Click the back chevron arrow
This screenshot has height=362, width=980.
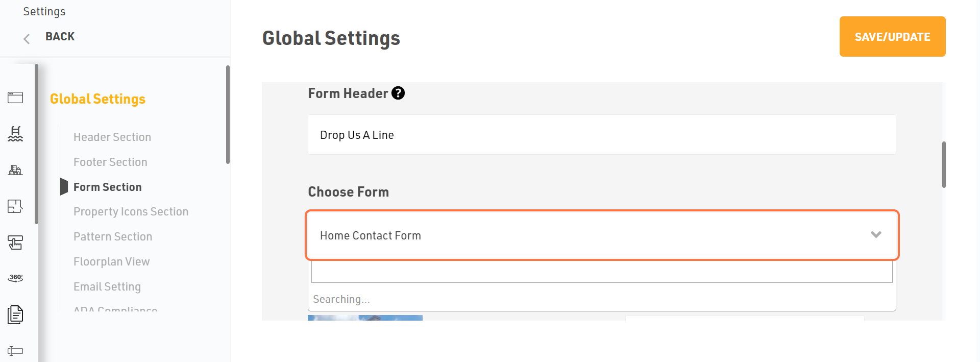click(27, 39)
